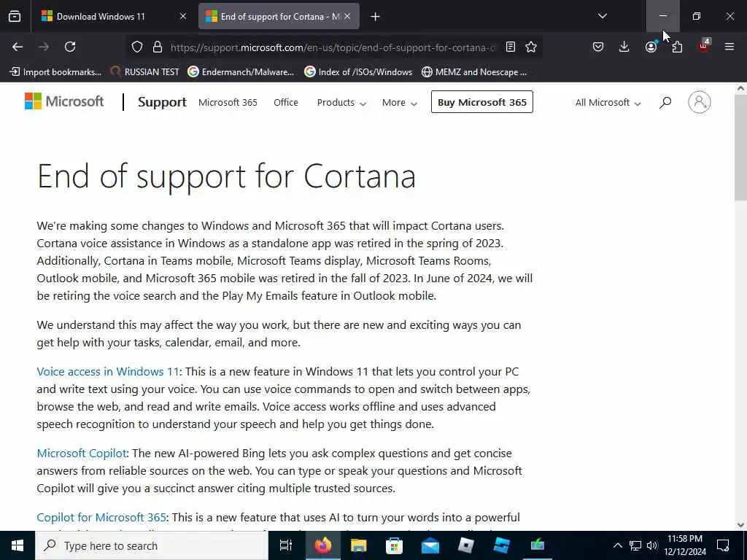This screenshot has width=747, height=560.
Task: Close the Download Windows 11 tab
Action: click(183, 16)
